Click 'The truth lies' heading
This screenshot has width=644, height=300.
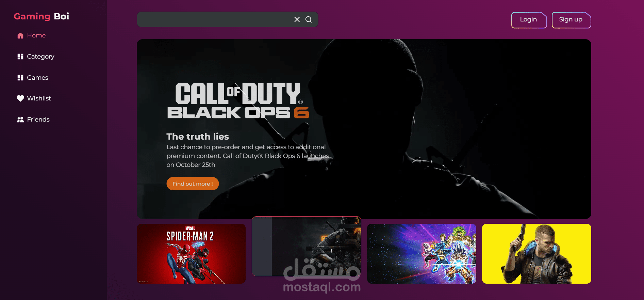[198, 137]
